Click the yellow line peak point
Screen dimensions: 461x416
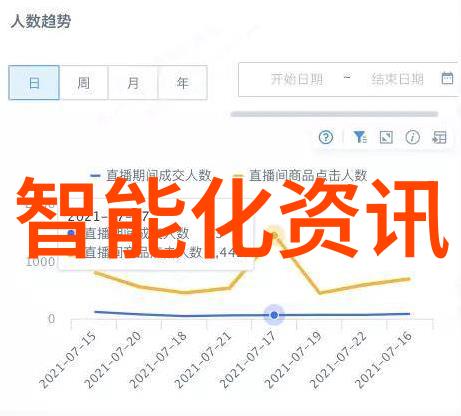pyautogui.click(x=274, y=235)
